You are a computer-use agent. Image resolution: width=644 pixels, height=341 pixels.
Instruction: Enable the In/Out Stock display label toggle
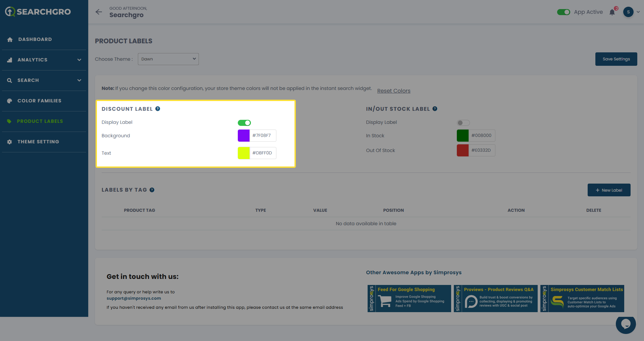(x=463, y=123)
